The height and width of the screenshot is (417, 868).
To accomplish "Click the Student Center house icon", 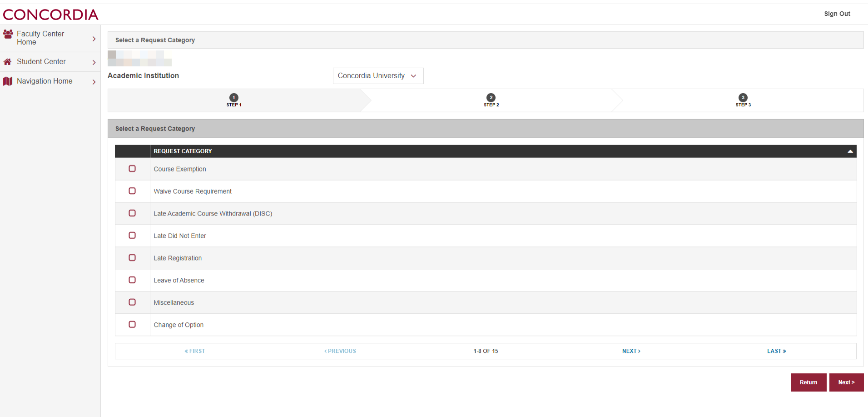I will pyautogui.click(x=8, y=62).
